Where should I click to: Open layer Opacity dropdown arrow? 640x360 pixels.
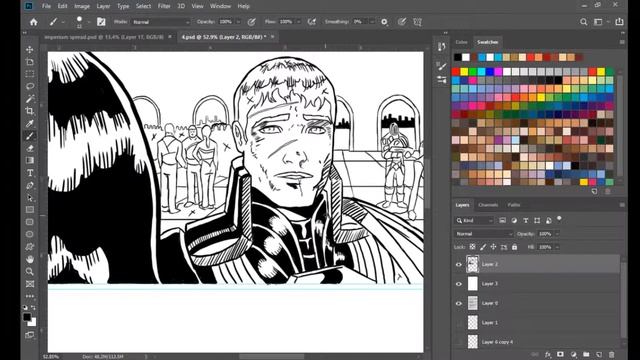pyautogui.click(x=557, y=234)
